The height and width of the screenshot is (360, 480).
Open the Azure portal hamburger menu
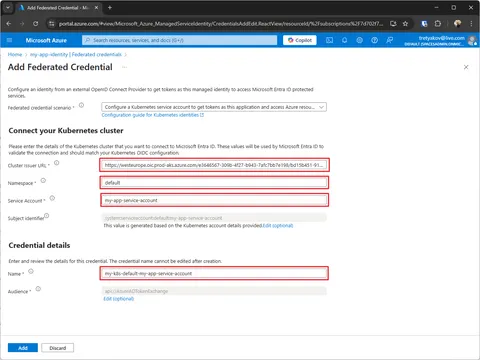click(x=9, y=40)
